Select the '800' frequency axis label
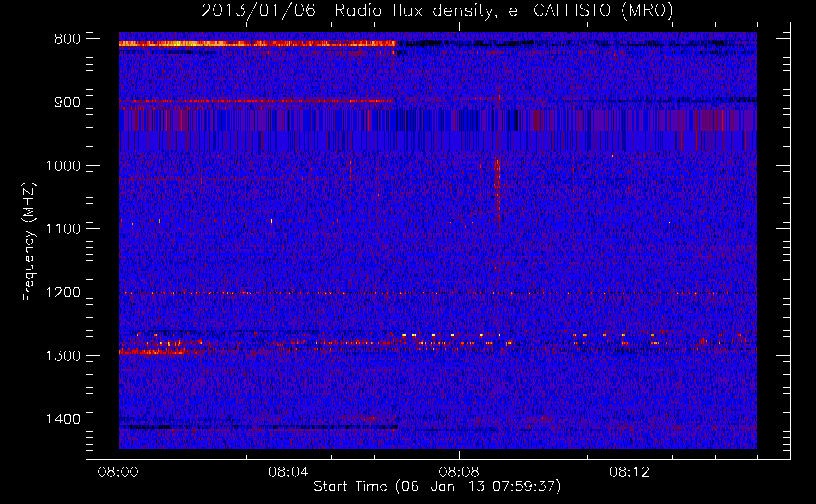 pos(67,39)
